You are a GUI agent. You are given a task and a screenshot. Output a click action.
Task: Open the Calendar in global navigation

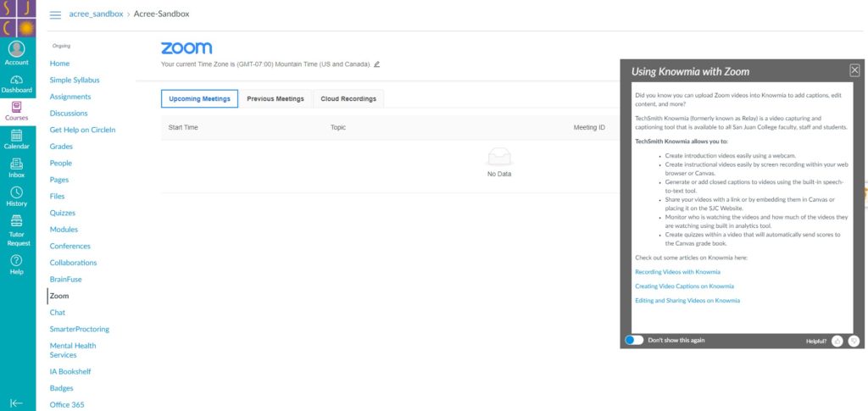pos(17,140)
